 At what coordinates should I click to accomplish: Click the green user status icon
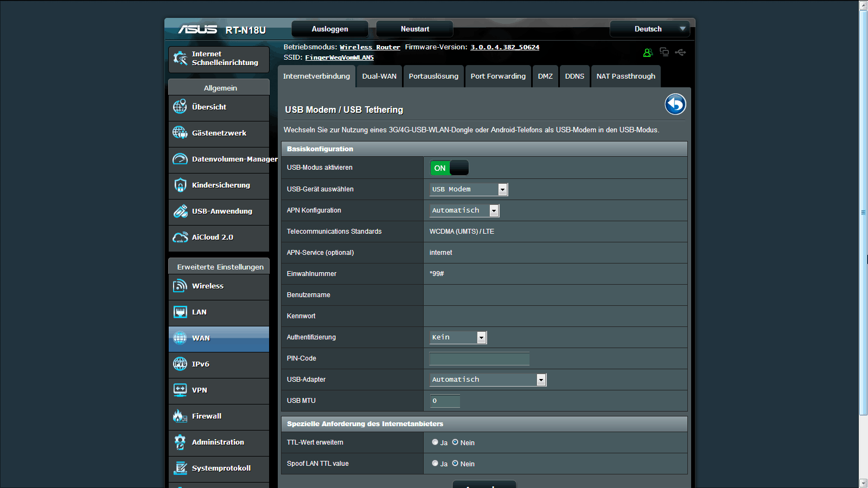pyautogui.click(x=648, y=53)
